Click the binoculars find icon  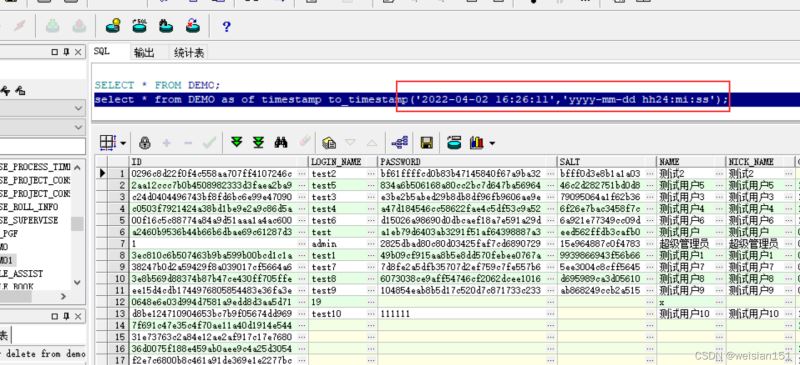coord(281,142)
